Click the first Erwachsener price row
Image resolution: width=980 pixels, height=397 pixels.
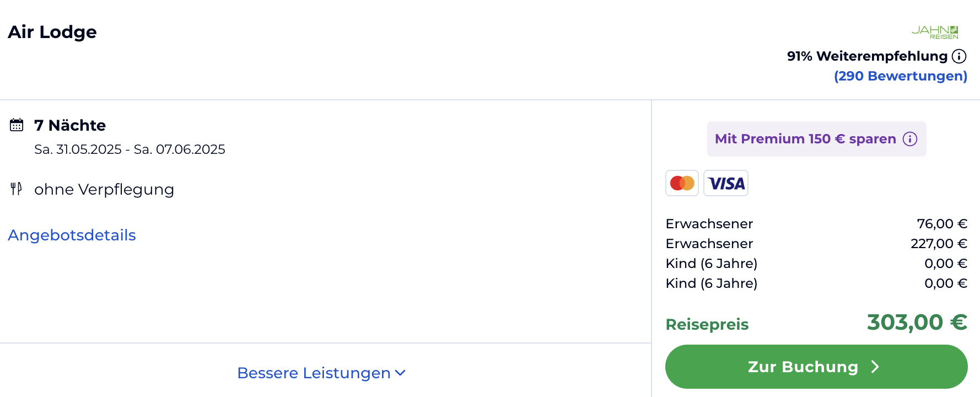point(816,224)
